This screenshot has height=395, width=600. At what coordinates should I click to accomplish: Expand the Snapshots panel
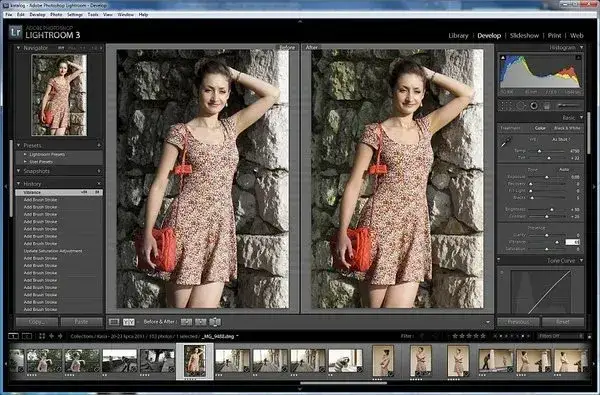18,171
